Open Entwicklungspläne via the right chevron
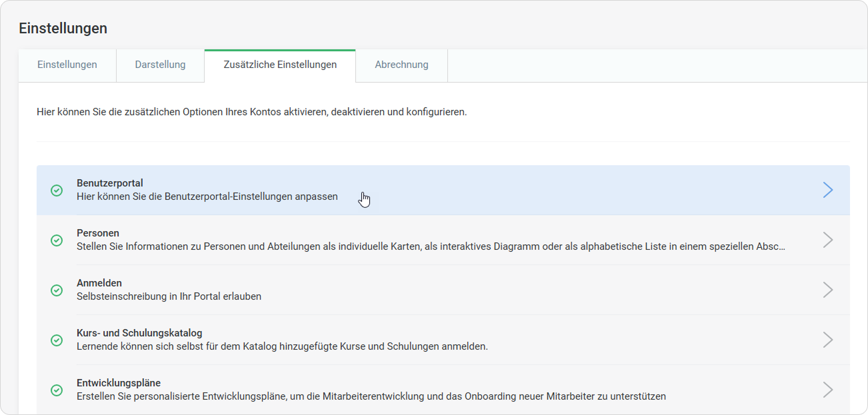The image size is (868, 415). click(x=827, y=390)
